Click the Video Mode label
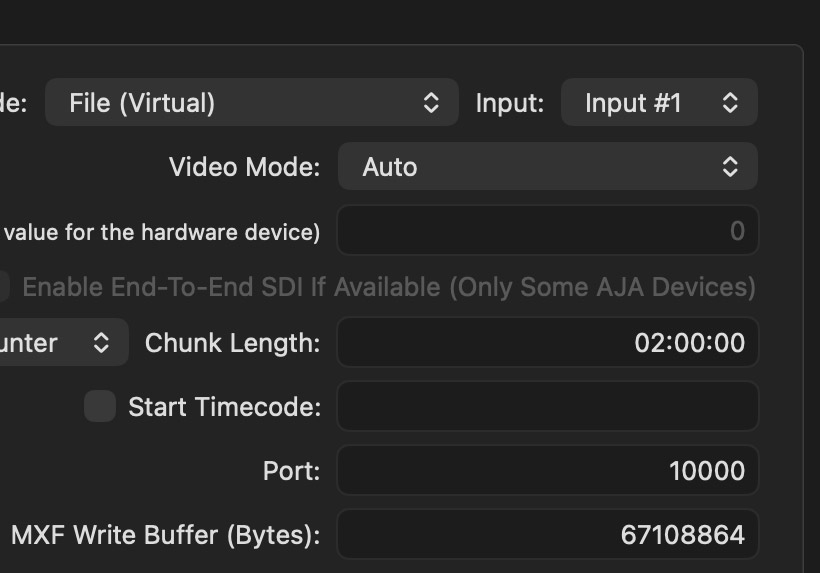This screenshot has height=573, width=820. pos(244,167)
